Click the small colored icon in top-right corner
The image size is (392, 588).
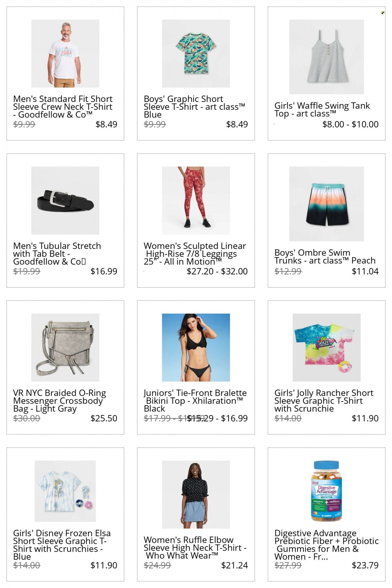point(383,13)
